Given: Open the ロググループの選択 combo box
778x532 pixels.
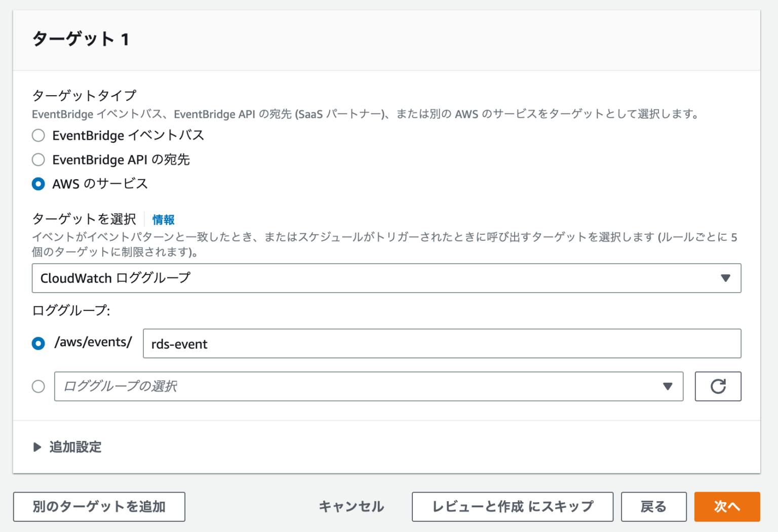Looking at the screenshot, I should (355, 386).
